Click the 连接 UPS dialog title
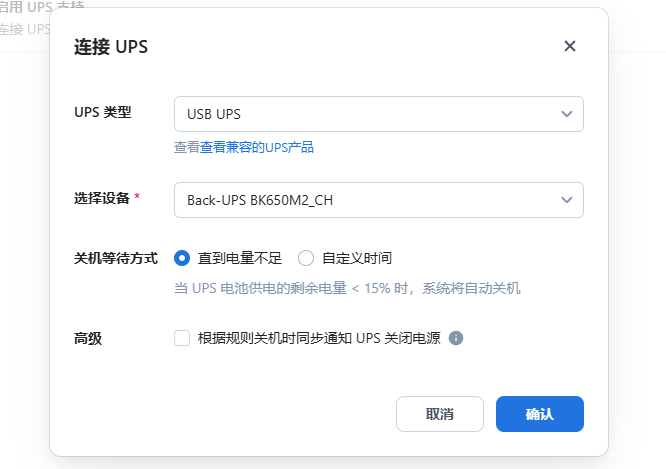Viewport: 666px width, 469px height. tap(111, 47)
